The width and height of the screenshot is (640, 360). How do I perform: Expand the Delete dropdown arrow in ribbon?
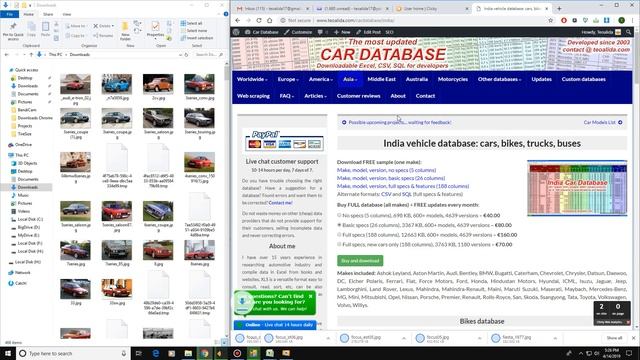113,26
